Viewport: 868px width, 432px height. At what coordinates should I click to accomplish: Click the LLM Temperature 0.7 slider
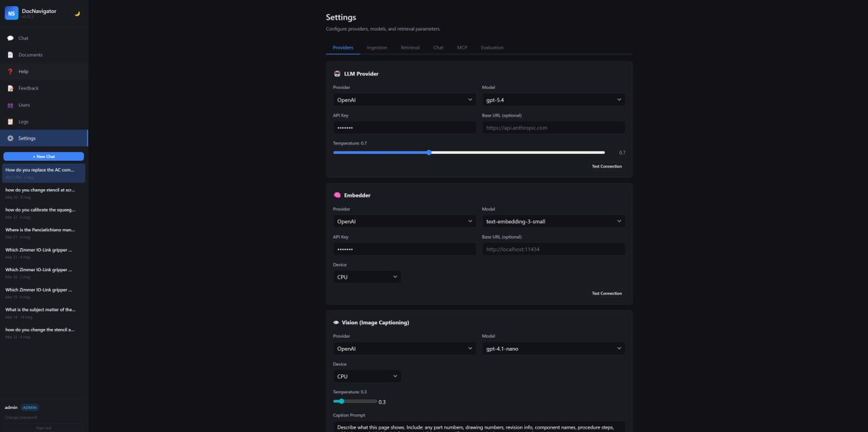(x=469, y=153)
